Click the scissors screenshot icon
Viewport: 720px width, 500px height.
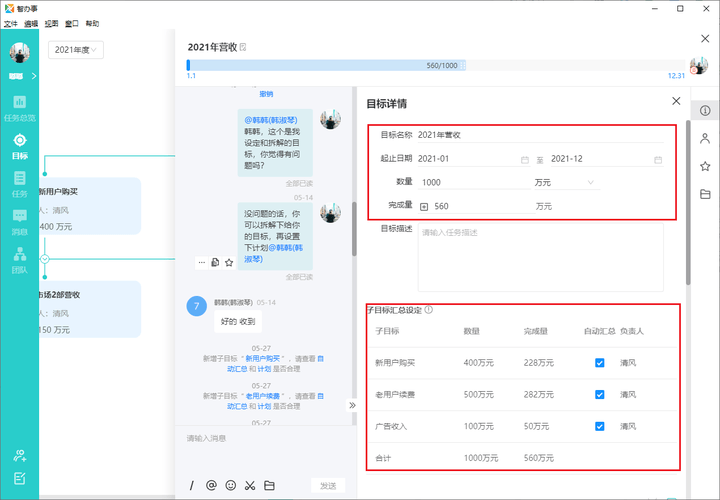coord(249,485)
